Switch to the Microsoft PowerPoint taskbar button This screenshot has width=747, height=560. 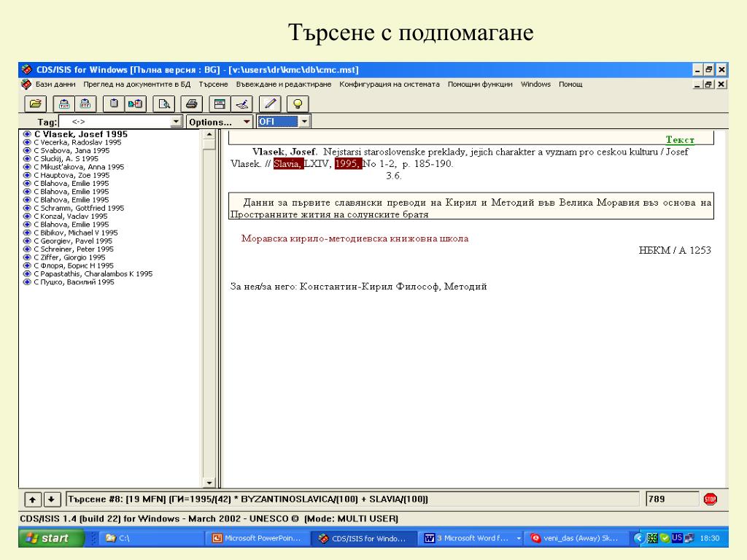coord(258,538)
